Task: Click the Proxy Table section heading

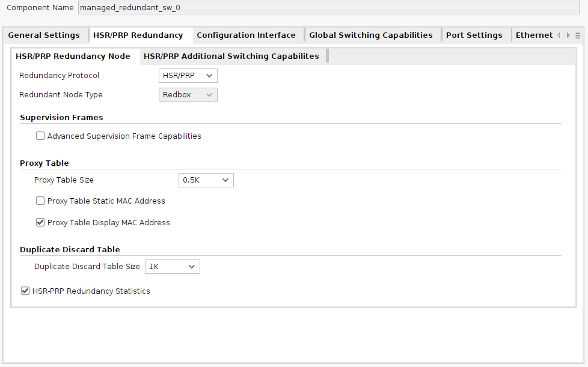Action: coord(44,163)
